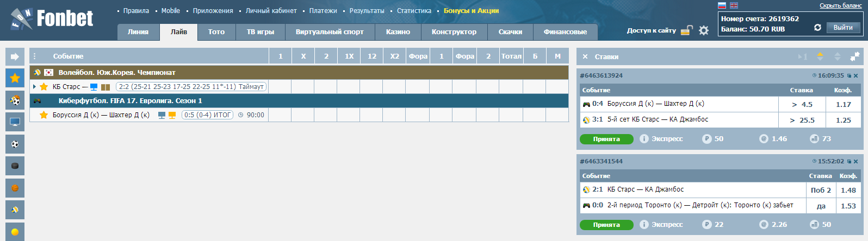
Task: Collapse the Волейбол Юж.Корея section
Action: pos(299,73)
